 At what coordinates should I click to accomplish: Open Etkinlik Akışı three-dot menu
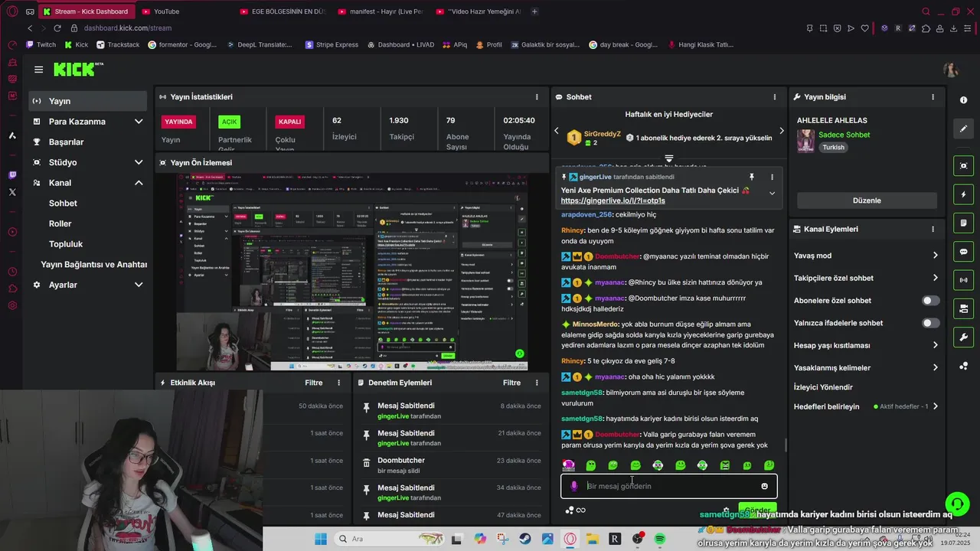tap(339, 383)
